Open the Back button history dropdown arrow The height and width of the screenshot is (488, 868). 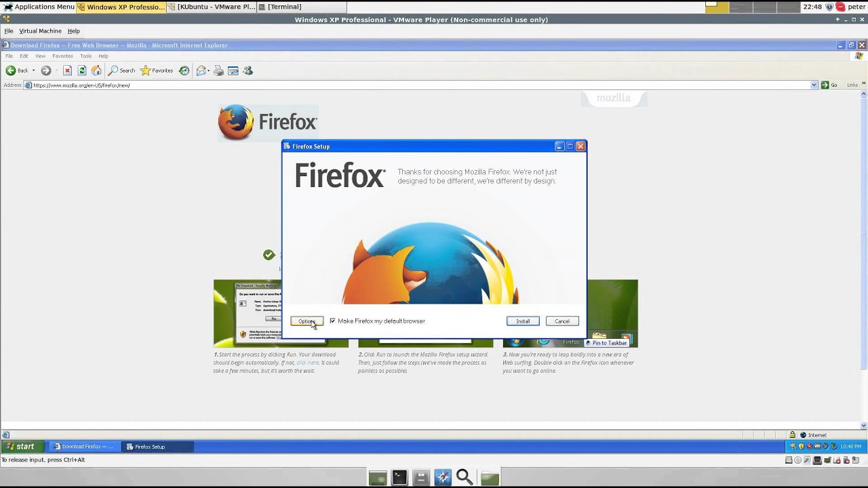(33, 70)
